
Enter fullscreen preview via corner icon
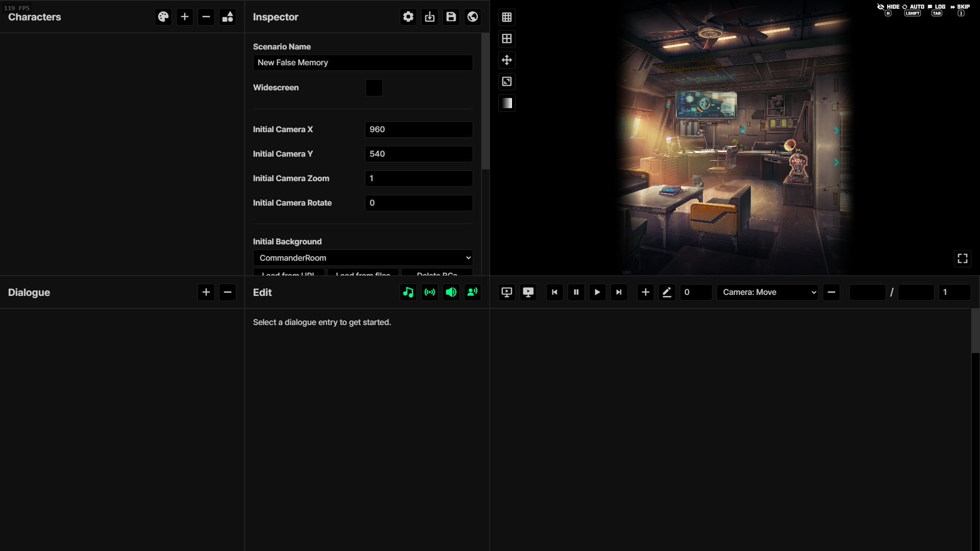(x=963, y=259)
